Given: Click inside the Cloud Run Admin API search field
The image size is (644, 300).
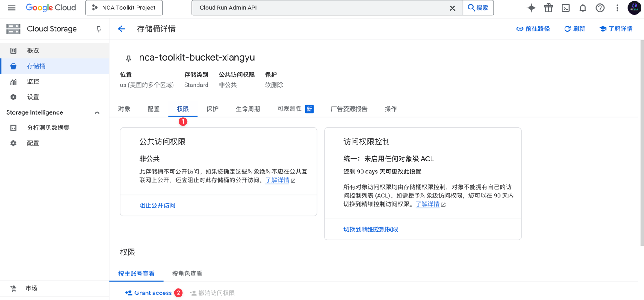Looking at the screenshot, I should pos(301,7).
